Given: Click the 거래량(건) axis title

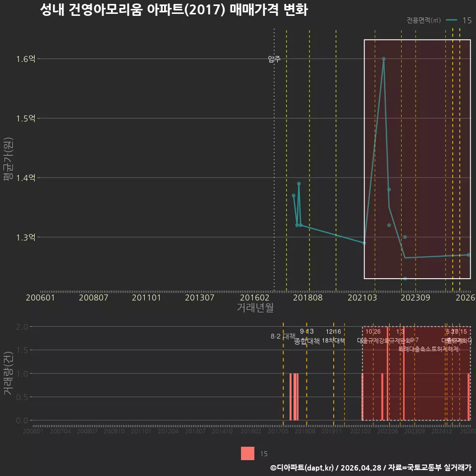Looking at the screenshot, I should point(8,373).
